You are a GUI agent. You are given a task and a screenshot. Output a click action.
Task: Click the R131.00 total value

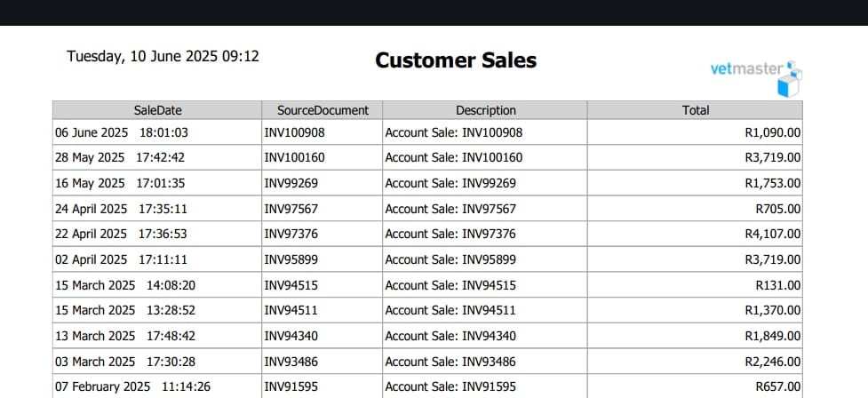pyautogui.click(x=777, y=285)
